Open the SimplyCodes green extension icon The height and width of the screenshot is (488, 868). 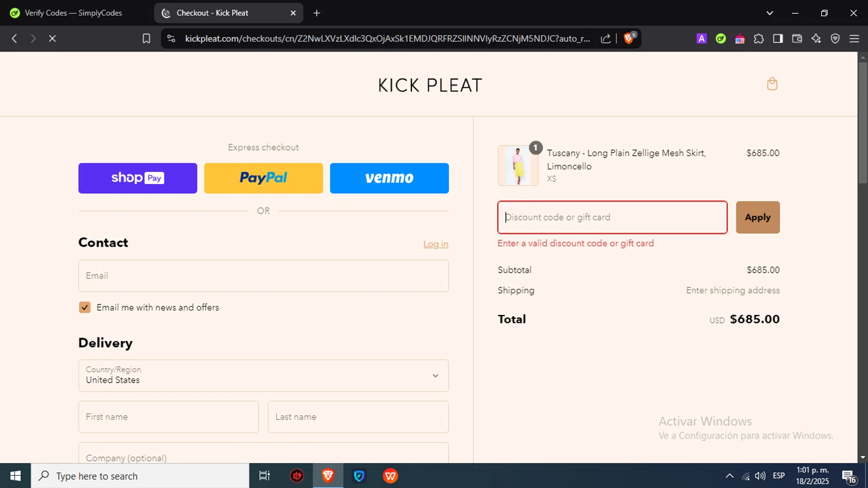pyautogui.click(x=720, y=39)
